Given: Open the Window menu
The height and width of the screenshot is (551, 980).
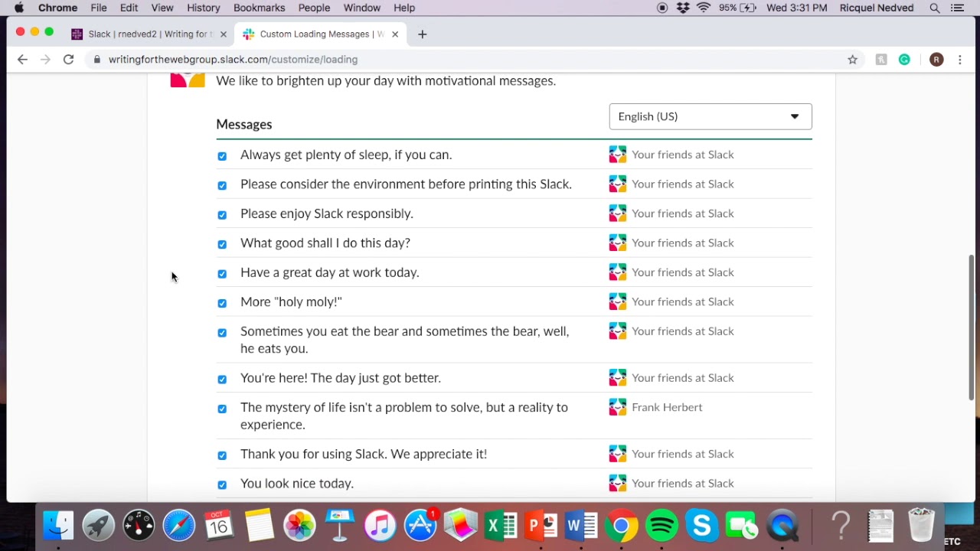Looking at the screenshot, I should click(x=362, y=8).
